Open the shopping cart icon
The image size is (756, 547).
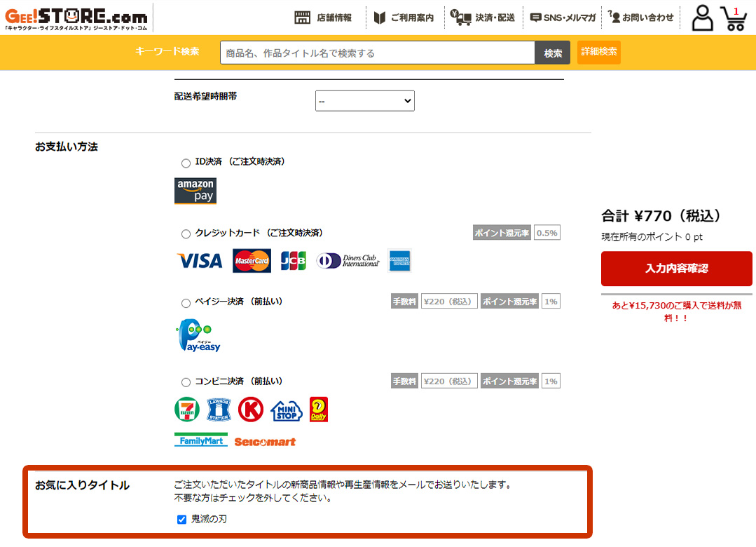pos(734,18)
